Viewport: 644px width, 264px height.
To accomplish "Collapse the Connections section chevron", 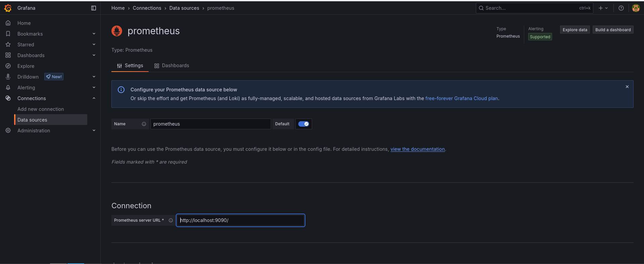I will [94, 98].
